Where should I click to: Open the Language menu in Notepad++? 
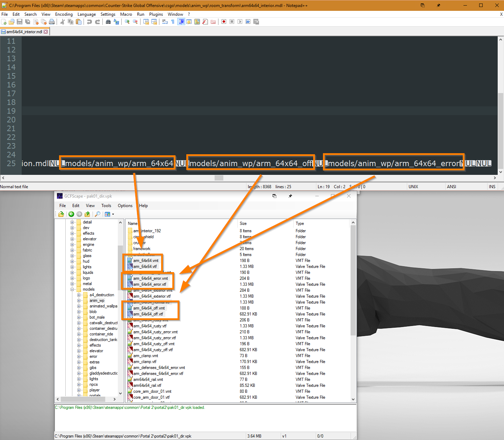87,14
